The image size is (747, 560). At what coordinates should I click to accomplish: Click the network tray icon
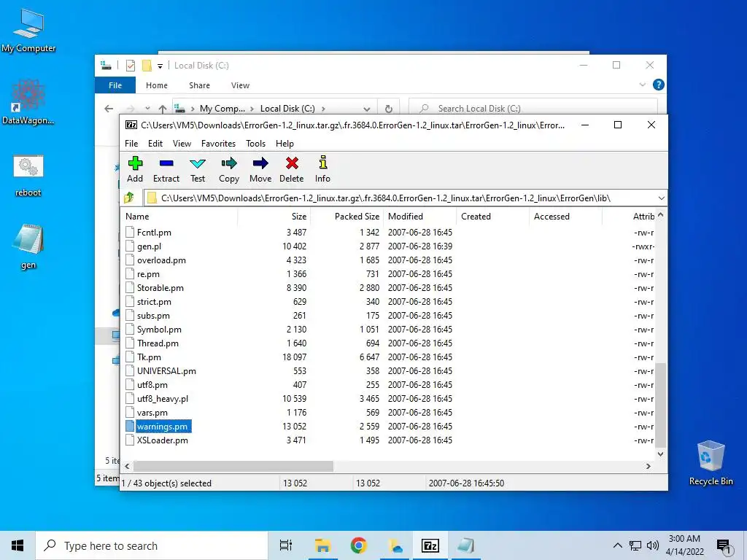click(x=635, y=545)
